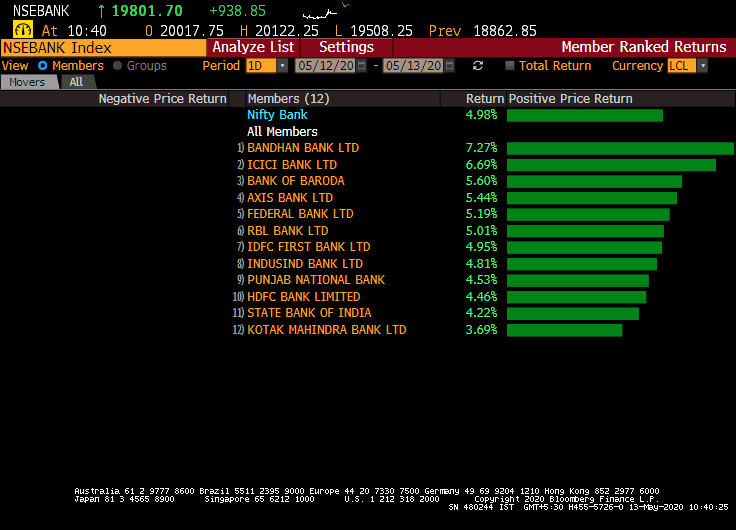Click the refresh icon beside the date range

[x=478, y=66]
